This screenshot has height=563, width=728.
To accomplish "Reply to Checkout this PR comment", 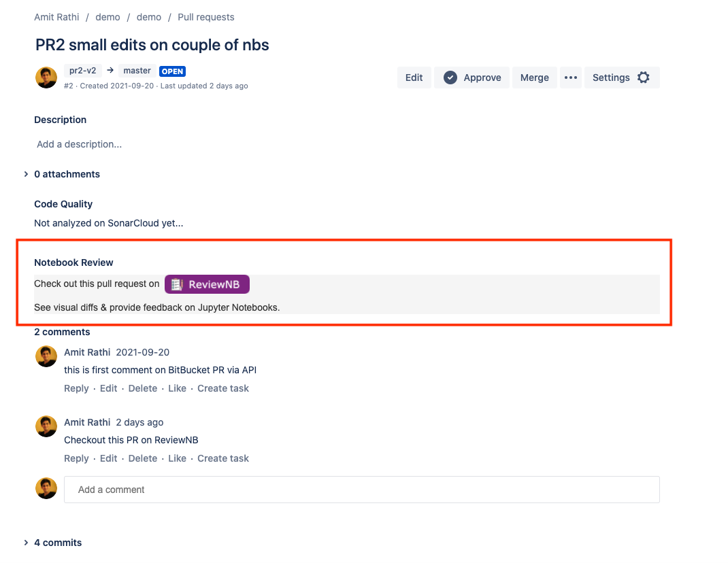I will (76, 458).
